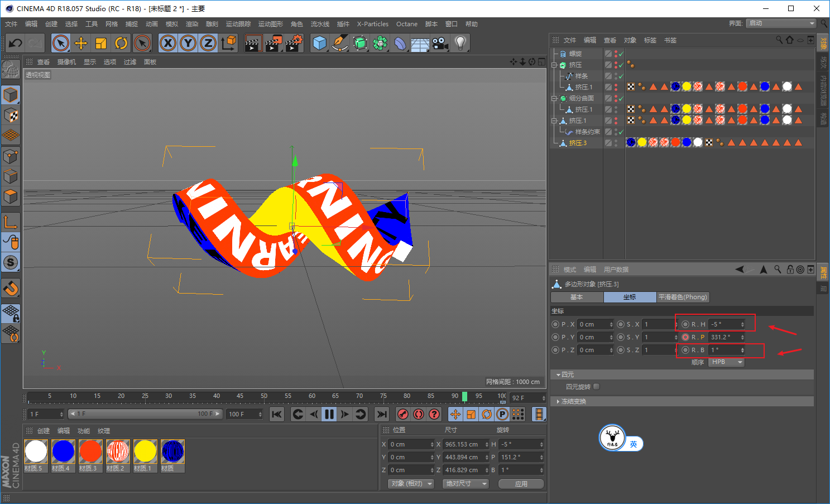Image resolution: width=830 pixels, height=504 pixels.
Task: Select yellow material 材质.1
Action: coord(145,452)
